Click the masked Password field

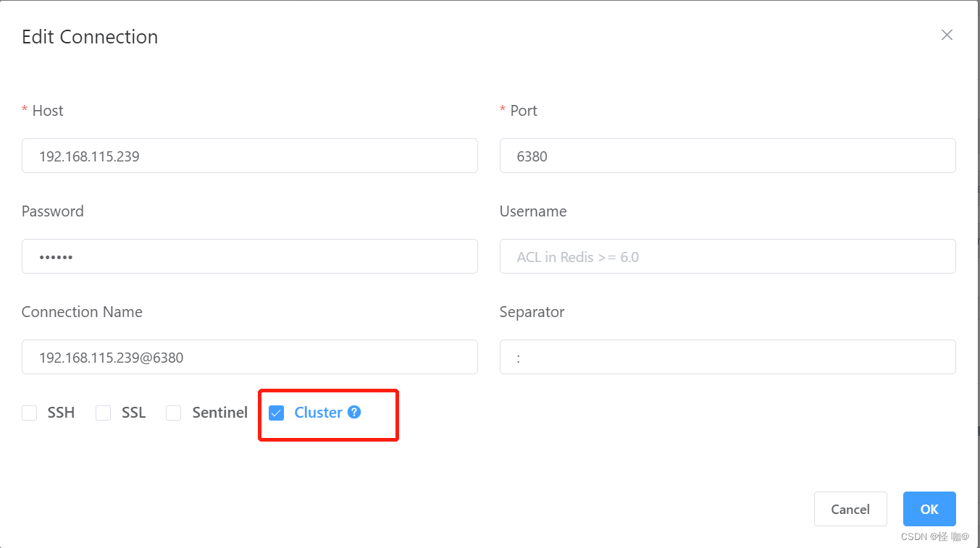(249, 256)
